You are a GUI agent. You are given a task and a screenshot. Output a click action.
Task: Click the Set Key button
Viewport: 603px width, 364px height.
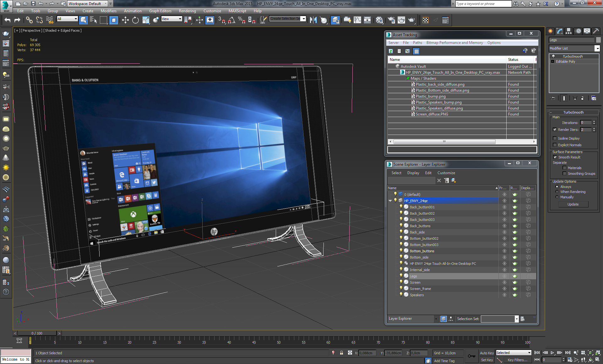[x=486, y=360]
